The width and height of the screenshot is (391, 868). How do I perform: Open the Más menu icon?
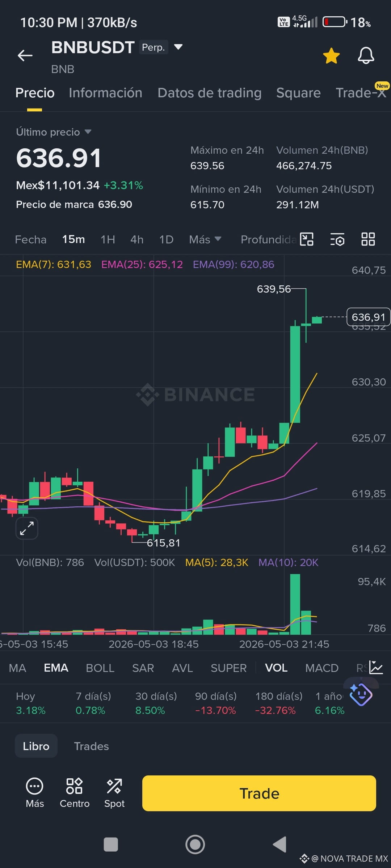click(x=35, y=793)
